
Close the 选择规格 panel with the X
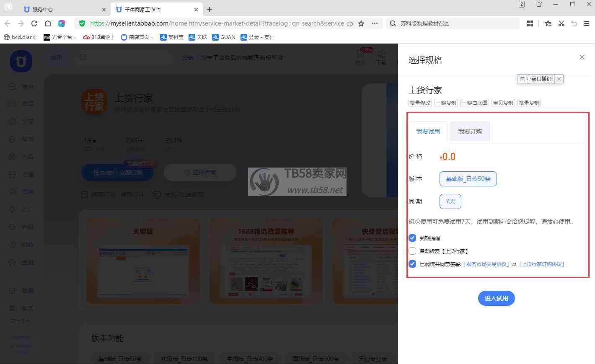click(582, 57)
